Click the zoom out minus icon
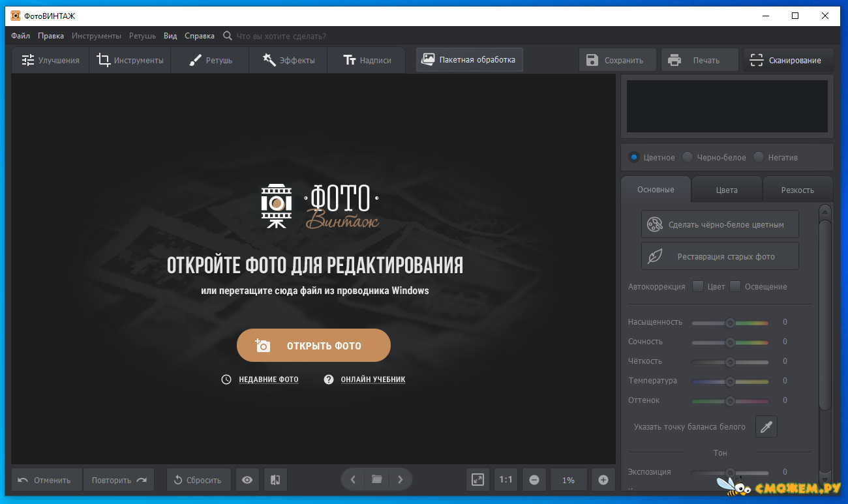848x504 pixels. pyautogui.click(x=534, y=480)
